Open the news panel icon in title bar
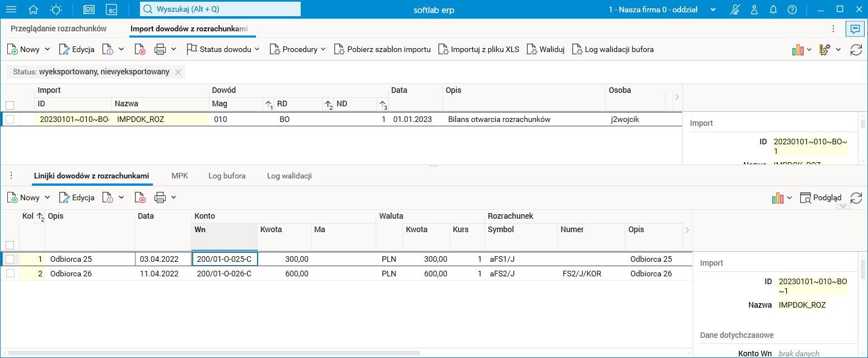 [x=89, y=10]
